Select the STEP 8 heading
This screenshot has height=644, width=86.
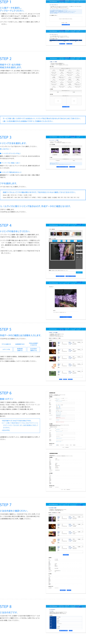[6, 607]
